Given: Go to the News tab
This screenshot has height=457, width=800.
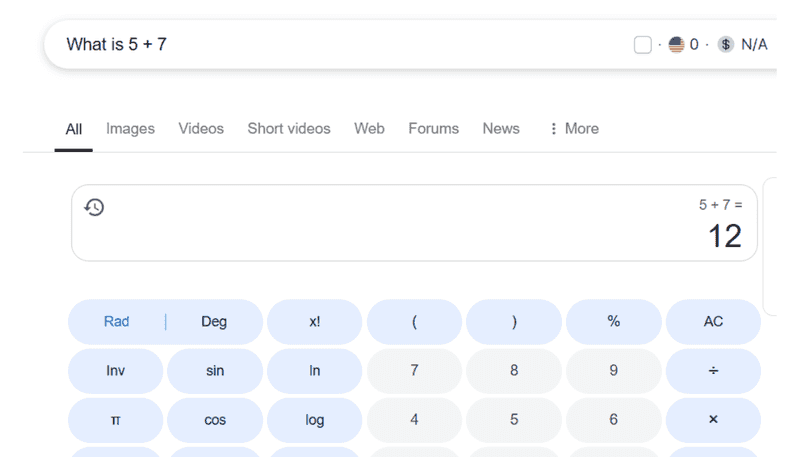Looking at the screenshot, I should coord(501,128).
